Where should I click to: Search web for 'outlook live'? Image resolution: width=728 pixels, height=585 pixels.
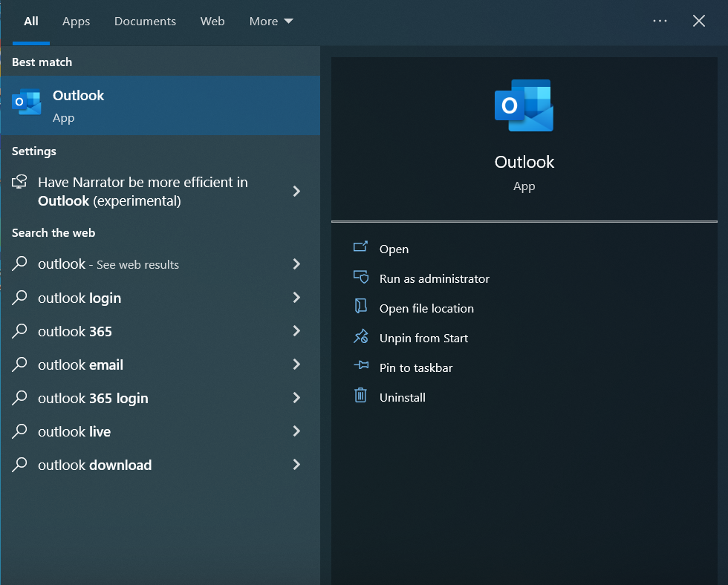(x=160, y=431)
